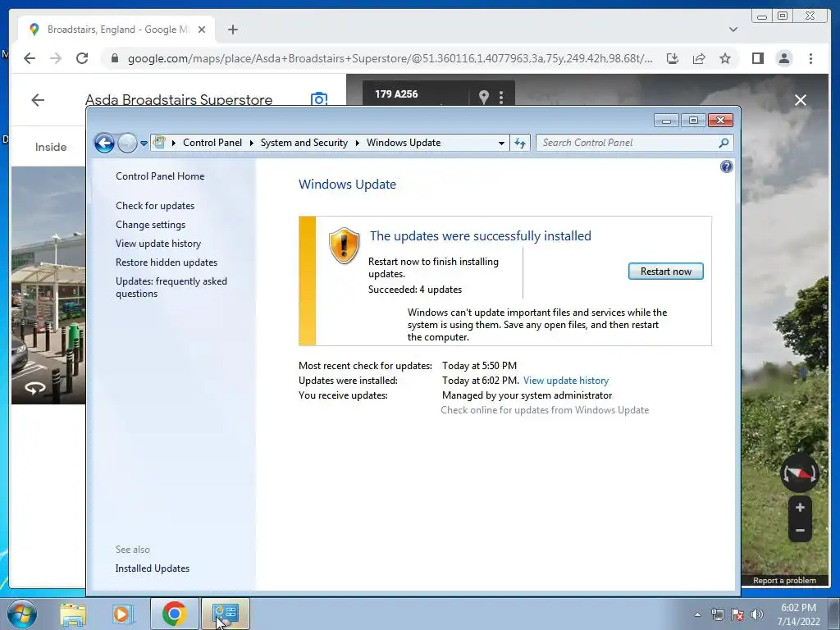Toggle Chrome side panel icon

(757, 58)
